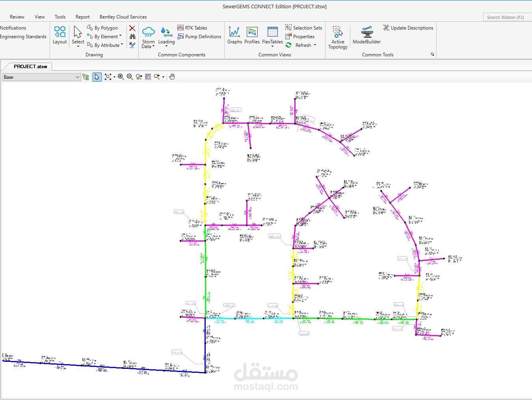Expand Zoom Previous dropdown arrow

pyautogui.click(x=163, y=77)
